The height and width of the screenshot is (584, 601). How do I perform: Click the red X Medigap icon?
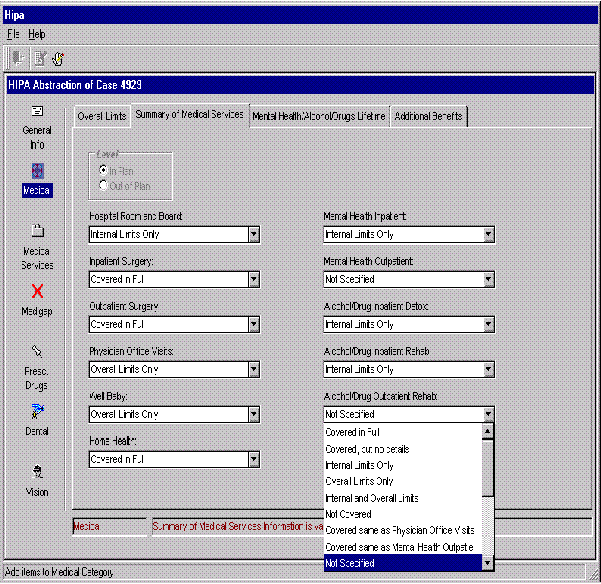37,292
